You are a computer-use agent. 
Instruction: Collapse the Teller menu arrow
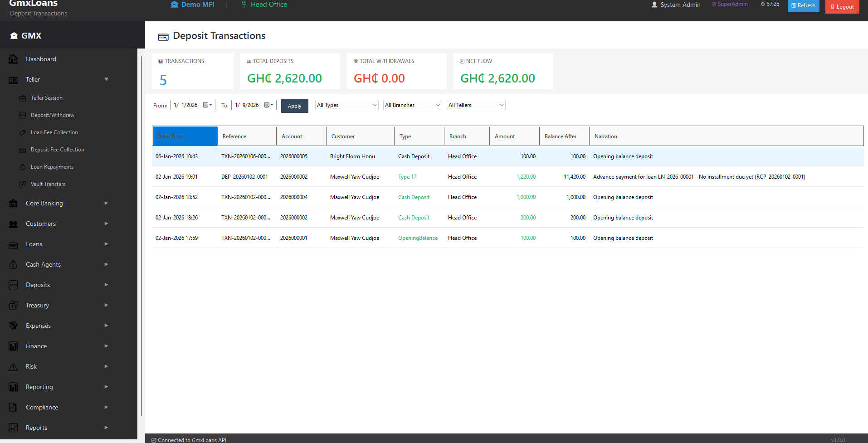[107, 79]
